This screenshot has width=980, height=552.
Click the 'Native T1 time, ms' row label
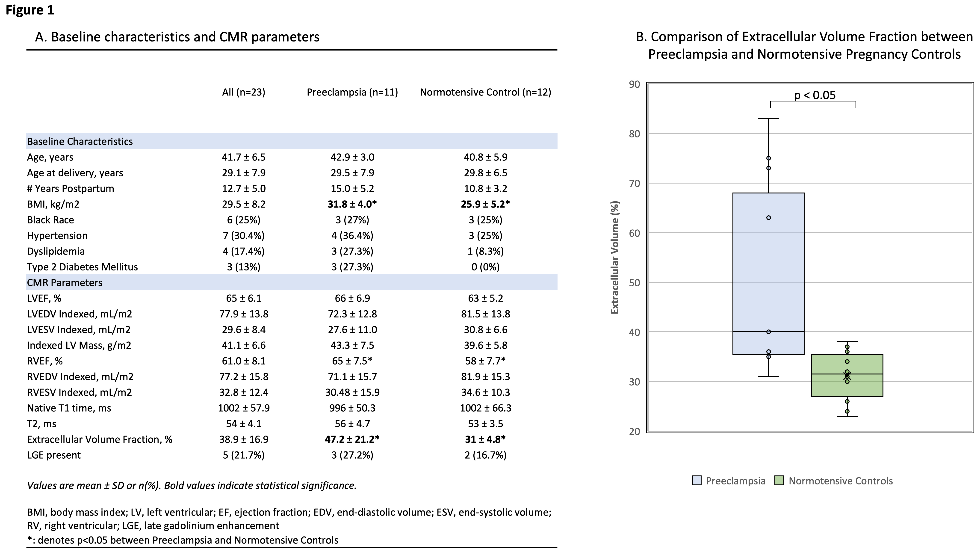coord(69,408)
